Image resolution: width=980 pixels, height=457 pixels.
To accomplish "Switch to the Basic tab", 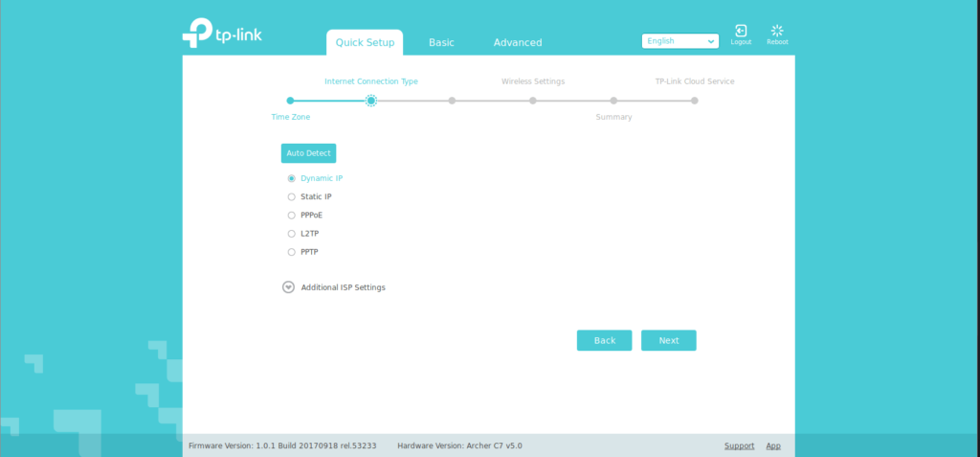I will click(x=441, y=43).
